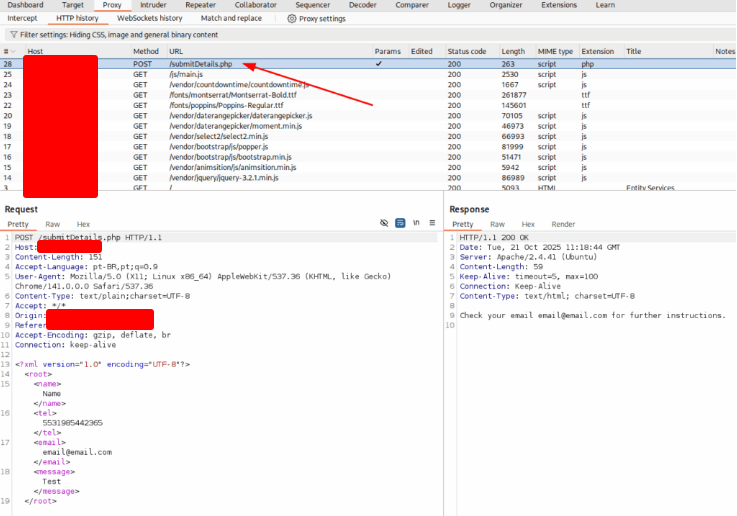737x516 pixels.
Task: Toggle hide non-printable characters eye icon
Action: tap(384, 223)
